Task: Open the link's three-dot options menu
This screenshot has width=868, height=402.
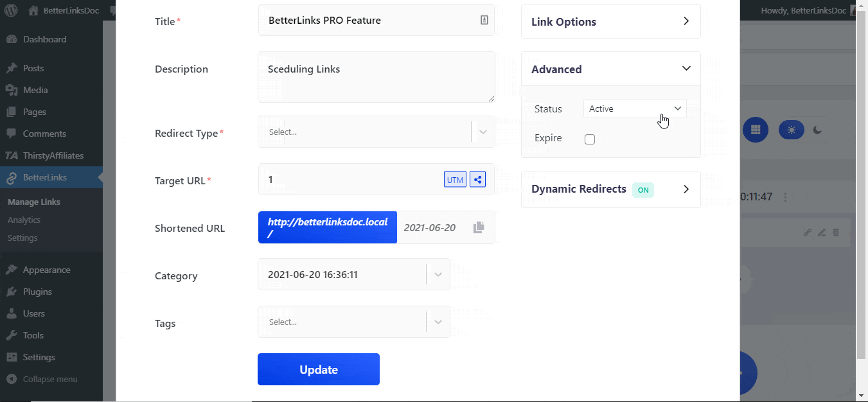Action: (x=786, y=198)
